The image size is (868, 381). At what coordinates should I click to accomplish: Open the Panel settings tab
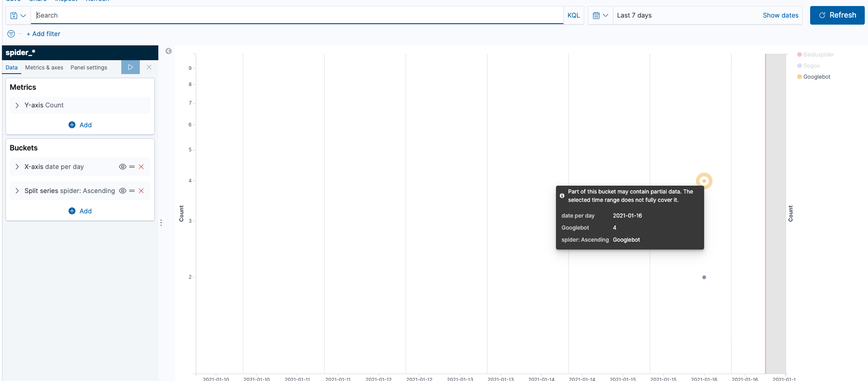tap(88, 68)
